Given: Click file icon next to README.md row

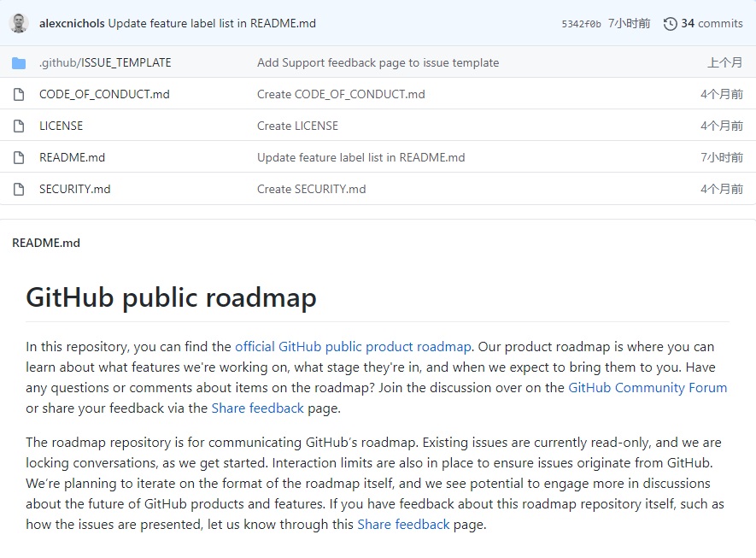Looking at the screenshot, I should (19, 157).
